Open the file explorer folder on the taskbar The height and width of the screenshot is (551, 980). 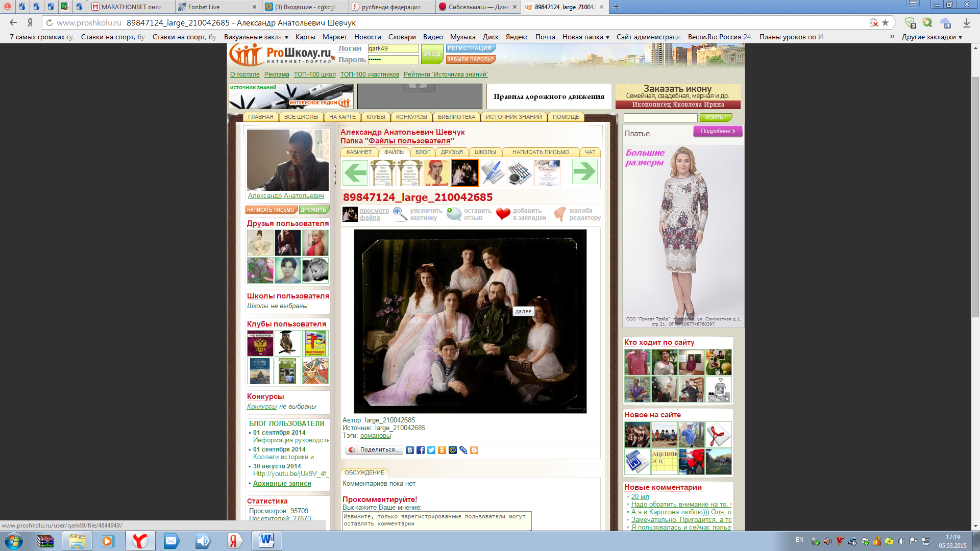tap(77, 540)
